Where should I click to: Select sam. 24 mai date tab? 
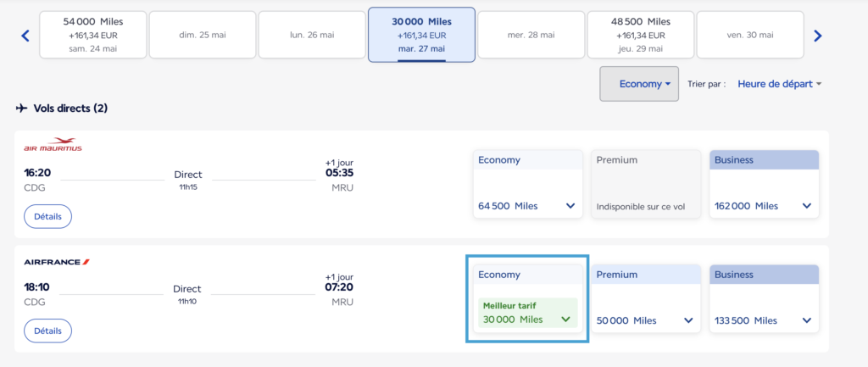93,35
